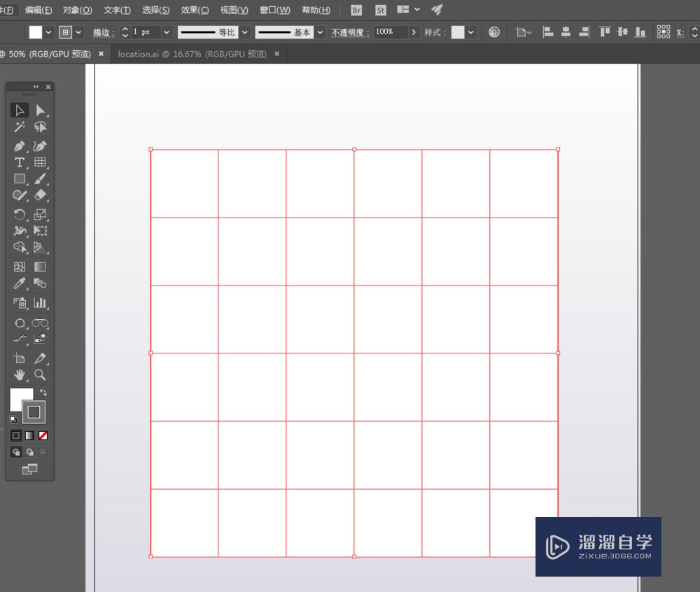Set color mode to None
The width and height of the screenshot is (700, 592).
43,435
